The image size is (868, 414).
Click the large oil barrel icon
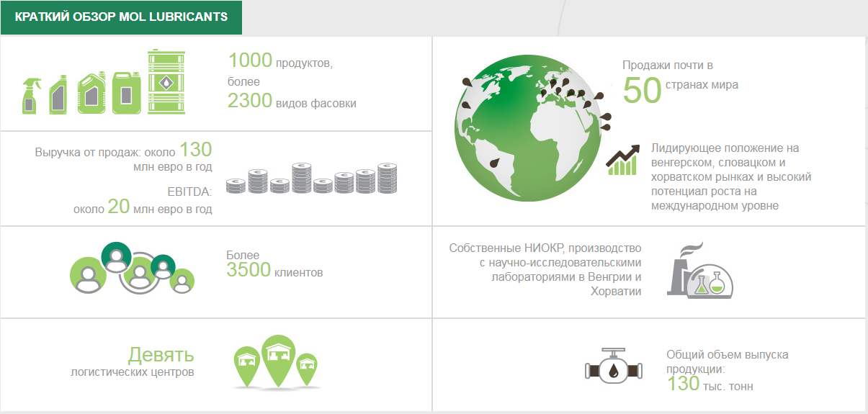pos(166,81)
